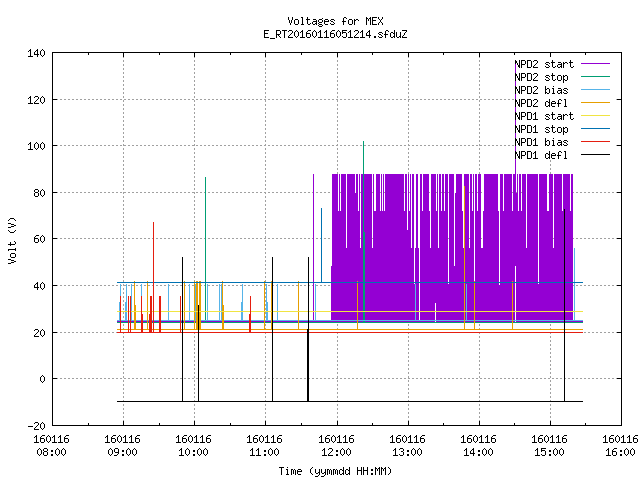
Task: Click the NPD2 start legend label
Action: click(544, 64)
